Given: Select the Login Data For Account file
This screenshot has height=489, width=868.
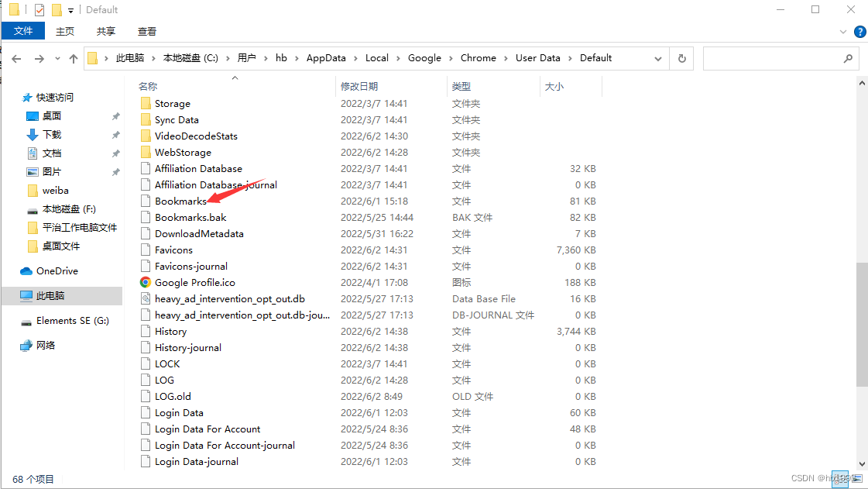Looking at the screenshot, I should pos(208,429).
